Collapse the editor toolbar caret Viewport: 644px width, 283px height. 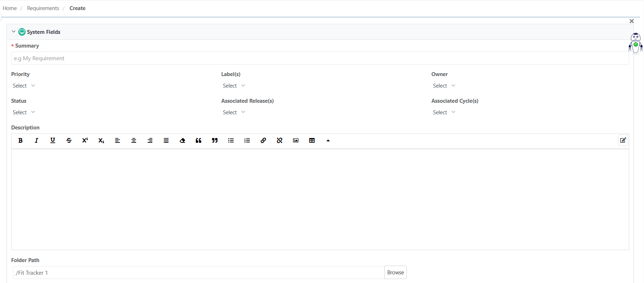(328, 141)
